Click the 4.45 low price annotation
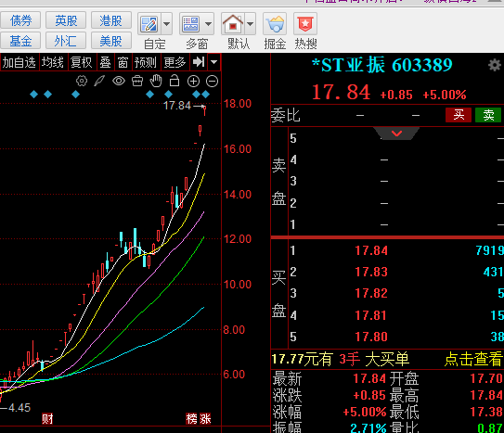 [19, 408]
